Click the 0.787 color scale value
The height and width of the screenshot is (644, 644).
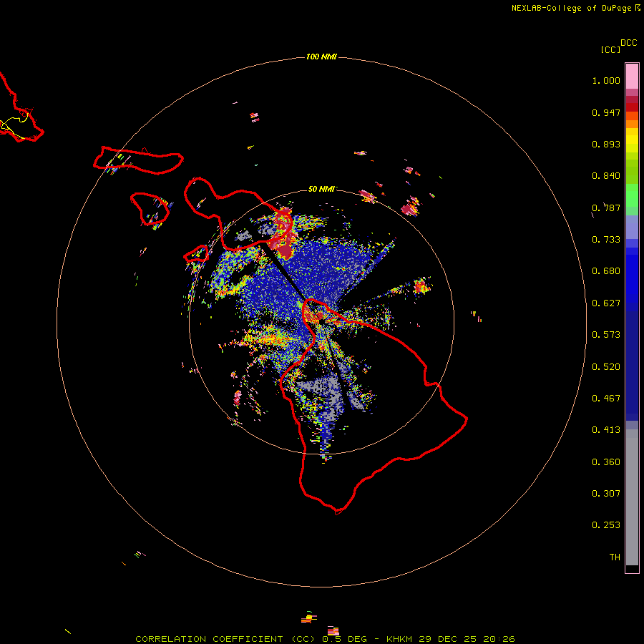tap(606, 208)
